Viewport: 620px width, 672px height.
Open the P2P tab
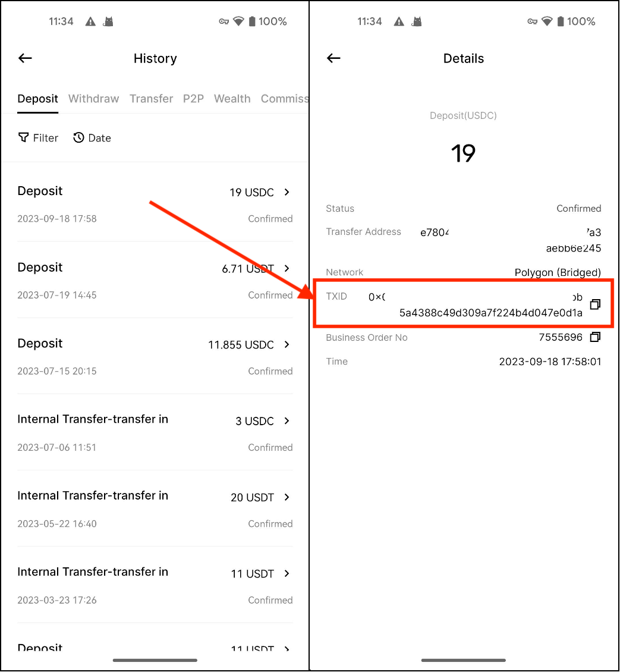pos(193,99)
